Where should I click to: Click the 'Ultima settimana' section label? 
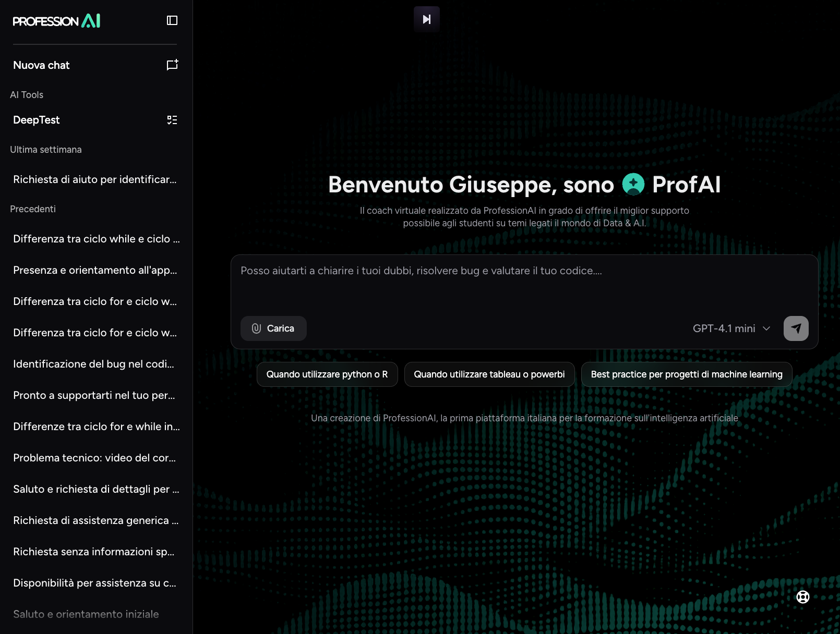pyautogui.click(x=46, y=150)
